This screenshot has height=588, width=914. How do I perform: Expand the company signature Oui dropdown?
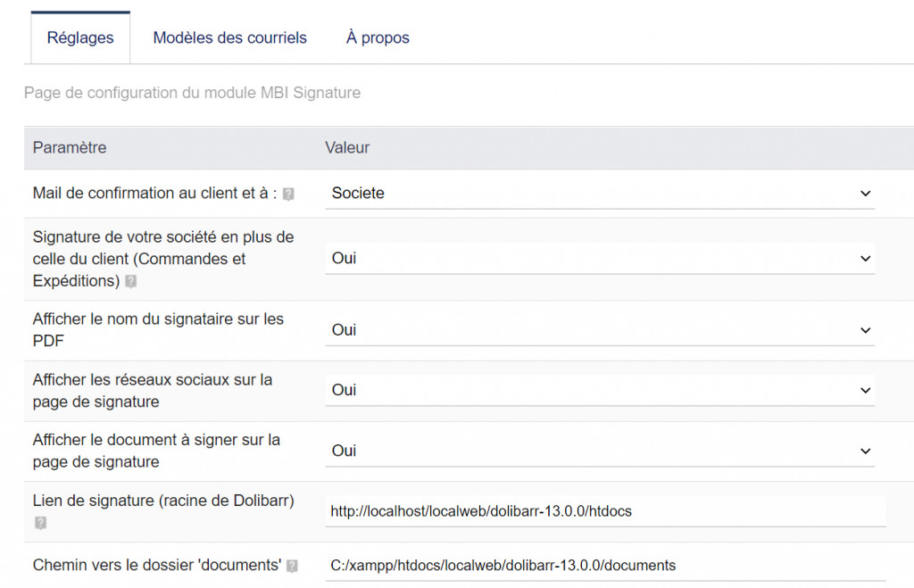coord(599,258)
